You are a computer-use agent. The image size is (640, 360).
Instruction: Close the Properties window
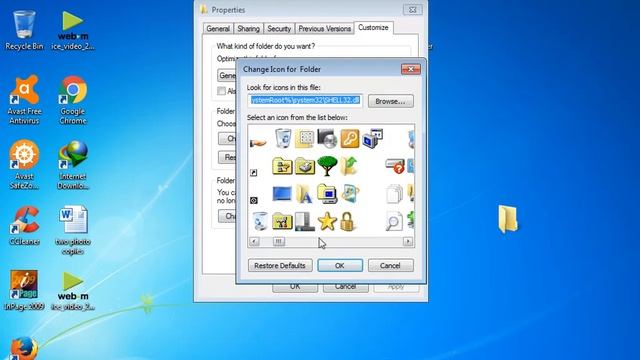412,10
